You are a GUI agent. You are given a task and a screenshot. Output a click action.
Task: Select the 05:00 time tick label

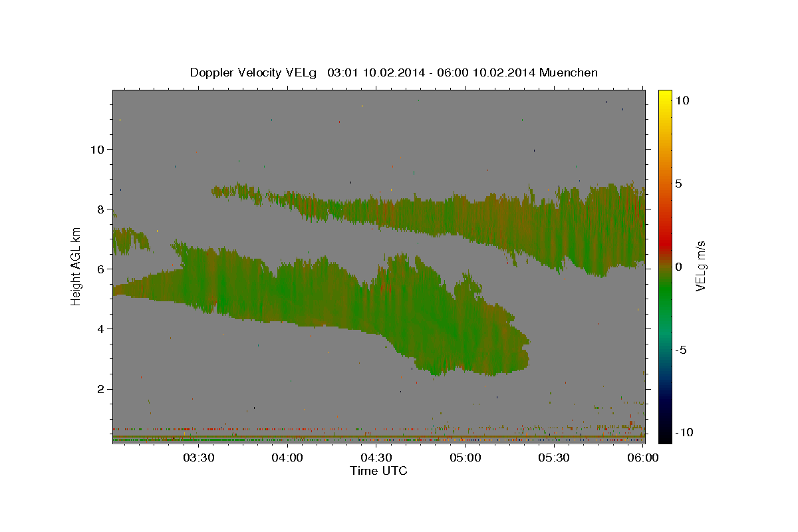point(465,458)
